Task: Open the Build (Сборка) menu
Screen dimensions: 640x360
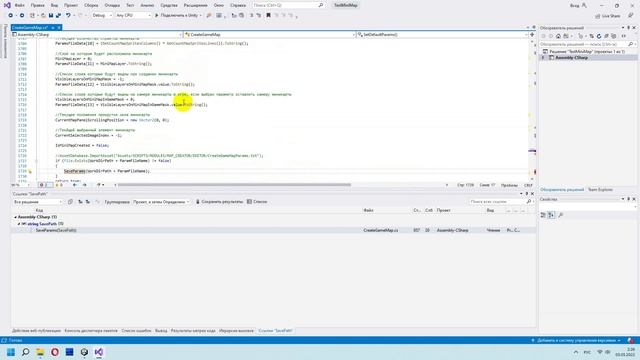Action: click(x=91, y=5)
